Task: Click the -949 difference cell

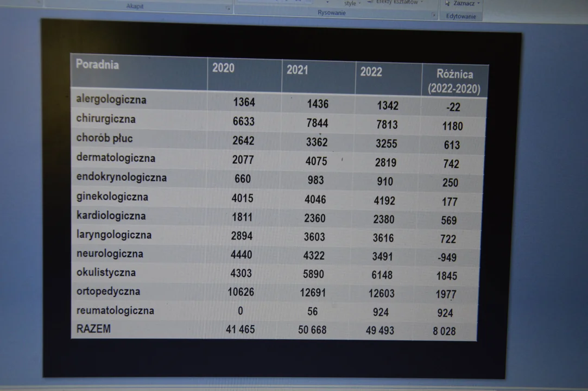Action: (x=447, y=257)
